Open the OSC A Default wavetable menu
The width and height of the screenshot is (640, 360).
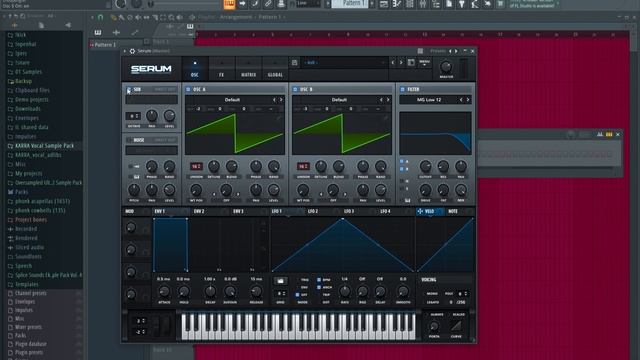pyautogui.click(x=232, y=100)
